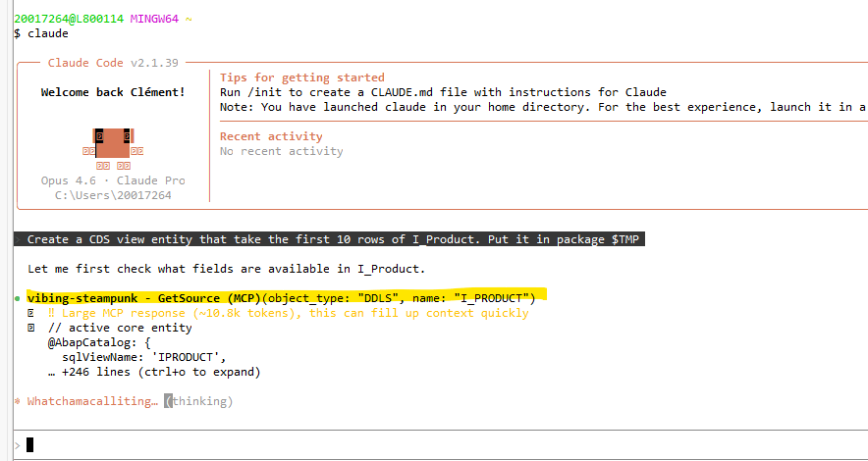Viewport: 868px width, 461px height.
Task: Select the Recent activity heading
Action: click(x=271, y=136)
